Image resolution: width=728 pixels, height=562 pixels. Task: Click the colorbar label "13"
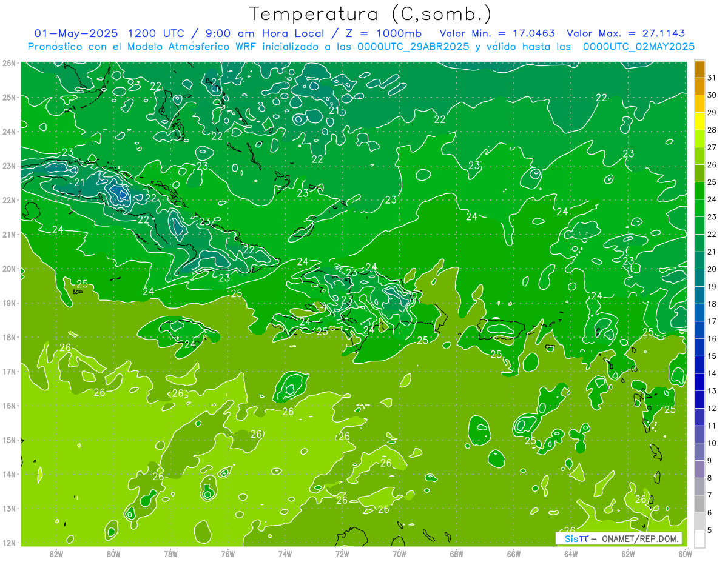coord(712,391)
